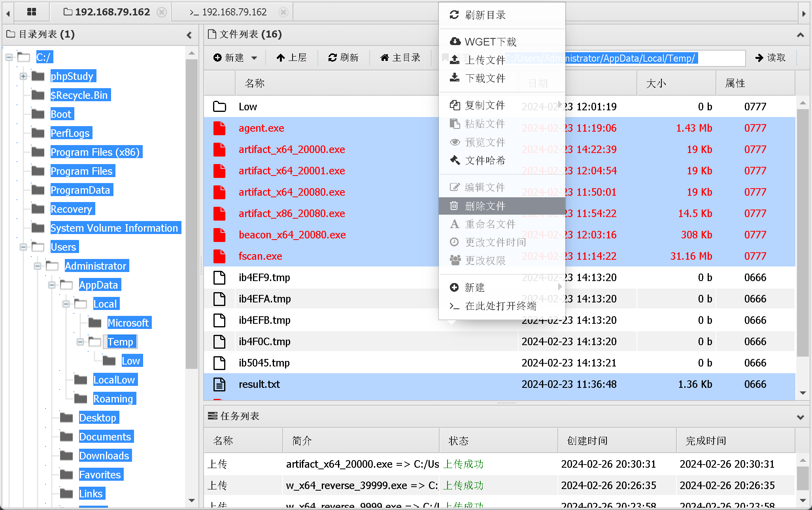Viewport: 812px width, 510px height.
Task: Expand the task list panel chevron
Action: point(800,417)
